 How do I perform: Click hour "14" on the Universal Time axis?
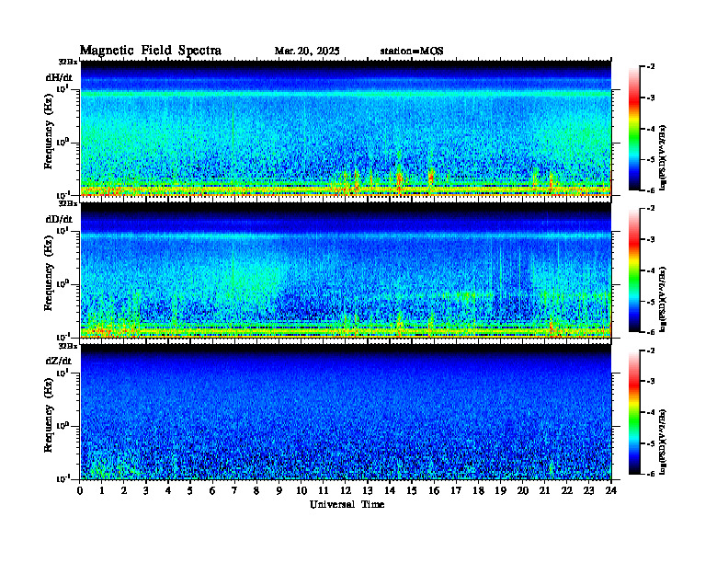390,491
